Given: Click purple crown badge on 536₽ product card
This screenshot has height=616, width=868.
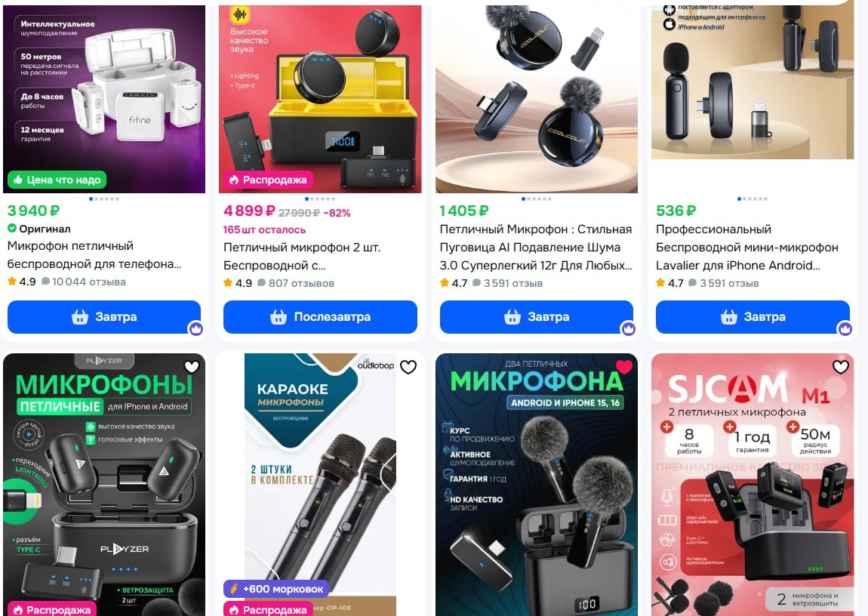Looking at the screenshot, I should 844,328.
